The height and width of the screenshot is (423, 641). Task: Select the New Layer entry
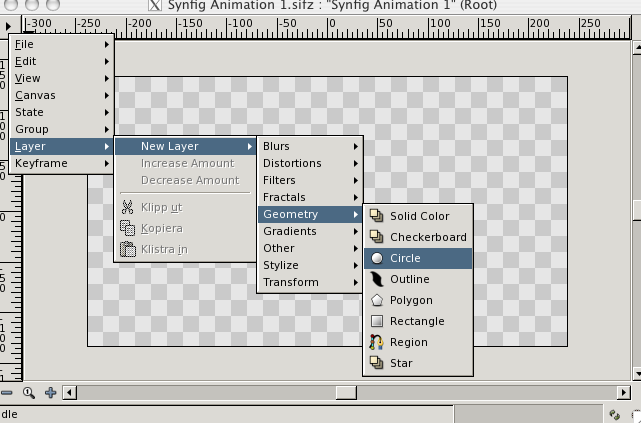pyautogui.click(x=186, y=146)
